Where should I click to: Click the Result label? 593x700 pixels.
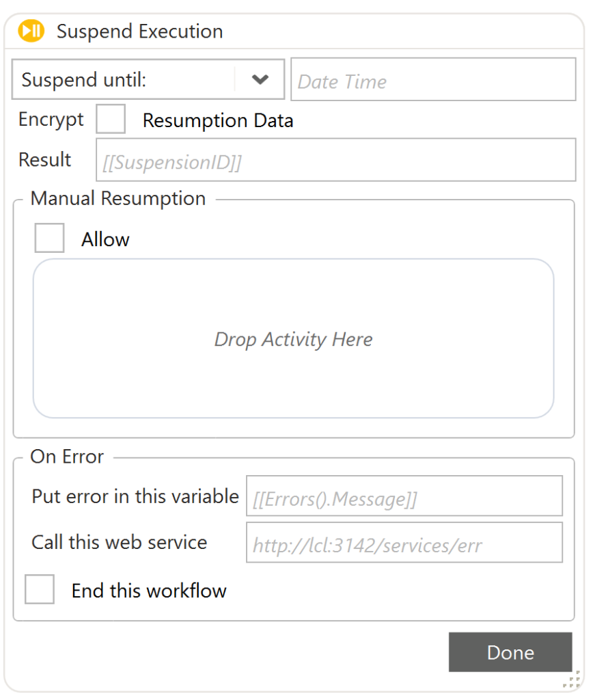click(45, 160)
